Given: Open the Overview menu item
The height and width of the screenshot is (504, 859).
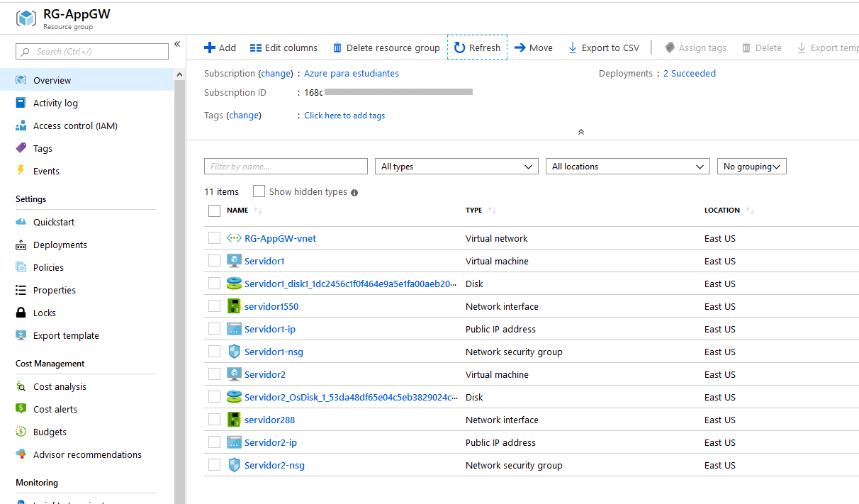Looking at the screenshot, I should pyautogui.click(x=86, y=80).
